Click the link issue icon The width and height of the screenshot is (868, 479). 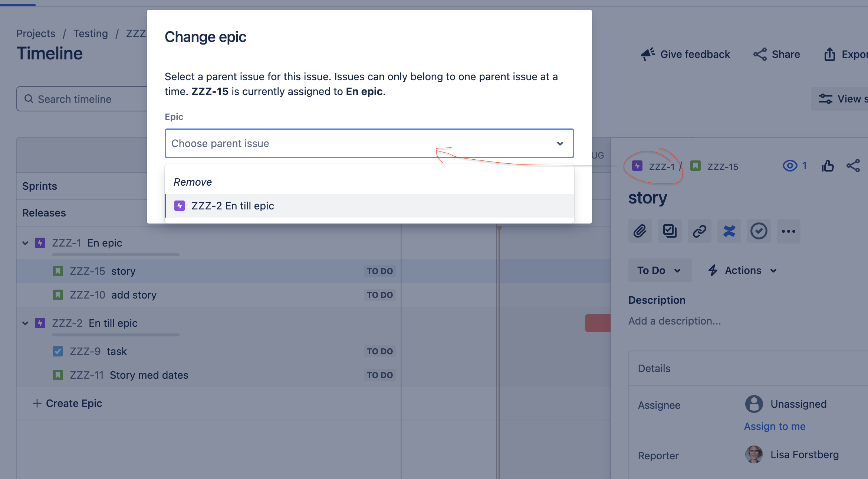pos(699,231)
